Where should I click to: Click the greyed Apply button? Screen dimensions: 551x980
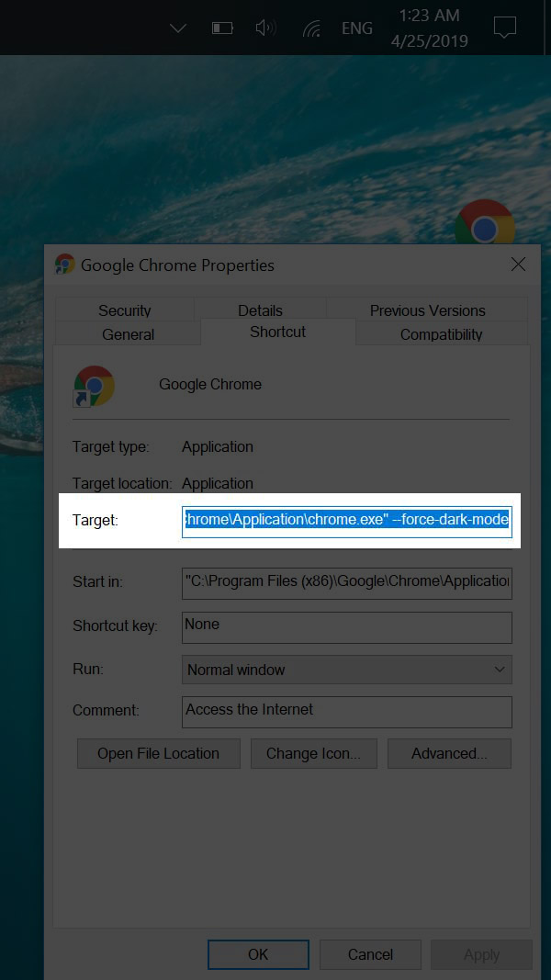point(481,954)
